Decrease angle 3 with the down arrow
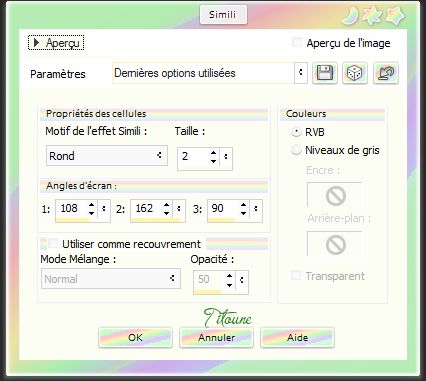Screen dimensions: 426x381 coord(244,213)
